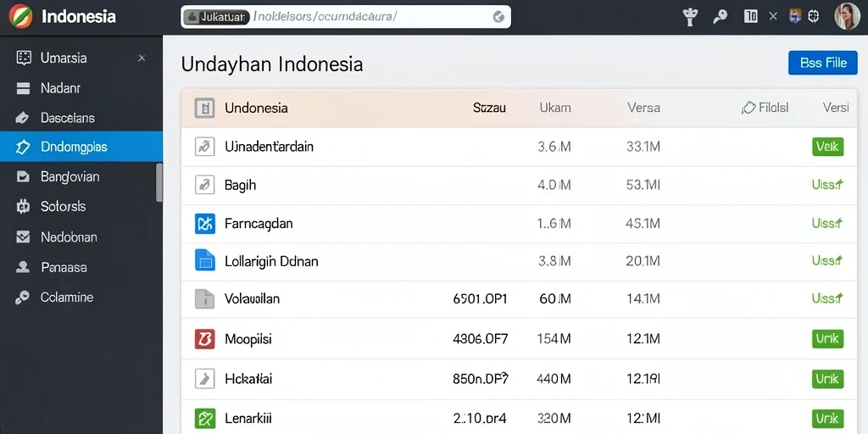Click the Velk button for Ujnadentardain

[x=827, y=147]
